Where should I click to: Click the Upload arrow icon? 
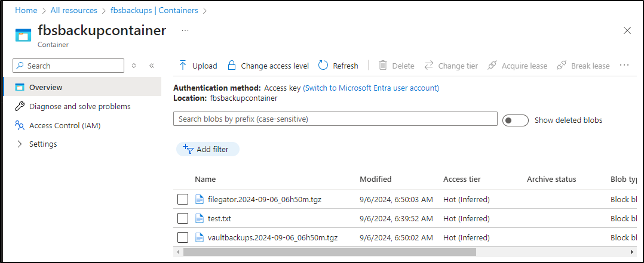point(183,65)
